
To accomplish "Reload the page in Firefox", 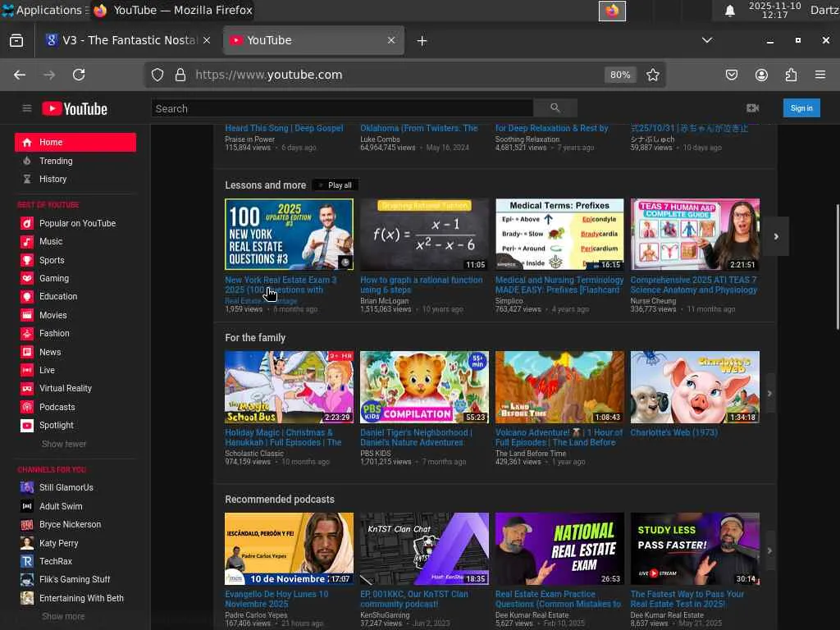I will point(79,75).
